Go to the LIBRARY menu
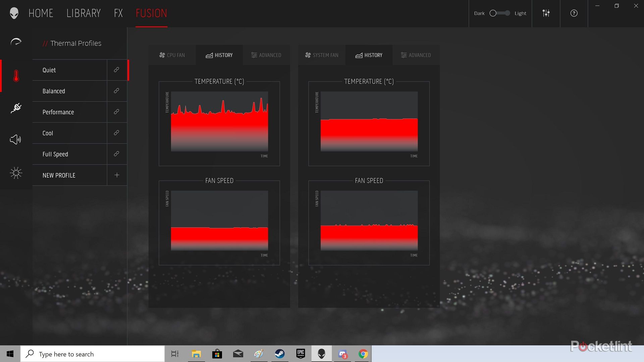 84,13
